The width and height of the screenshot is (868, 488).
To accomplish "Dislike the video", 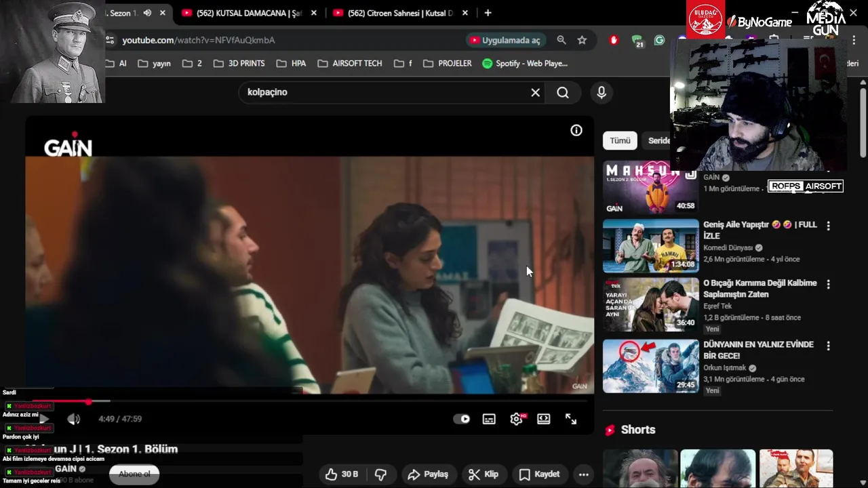I will (x=380, y=474).
